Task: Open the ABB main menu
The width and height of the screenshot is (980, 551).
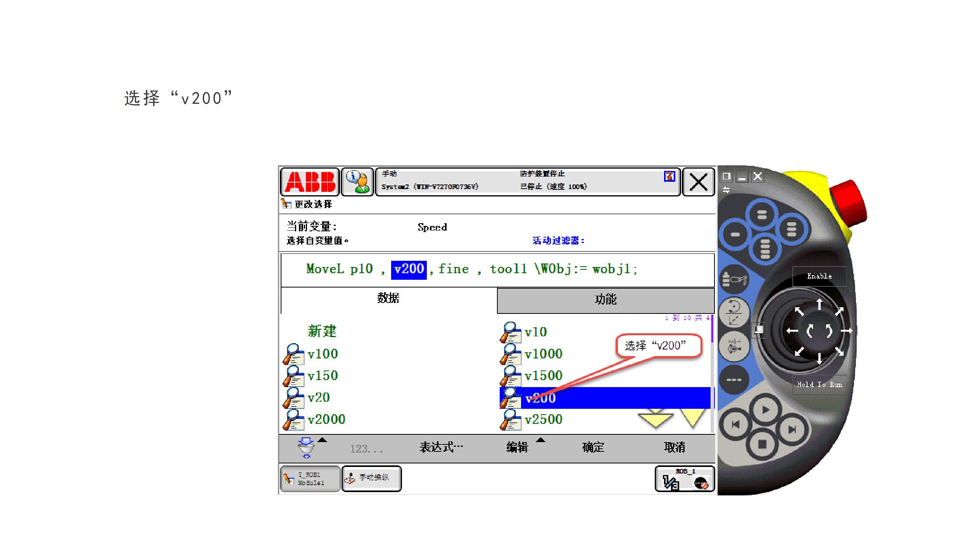Action: coord(309,182)
